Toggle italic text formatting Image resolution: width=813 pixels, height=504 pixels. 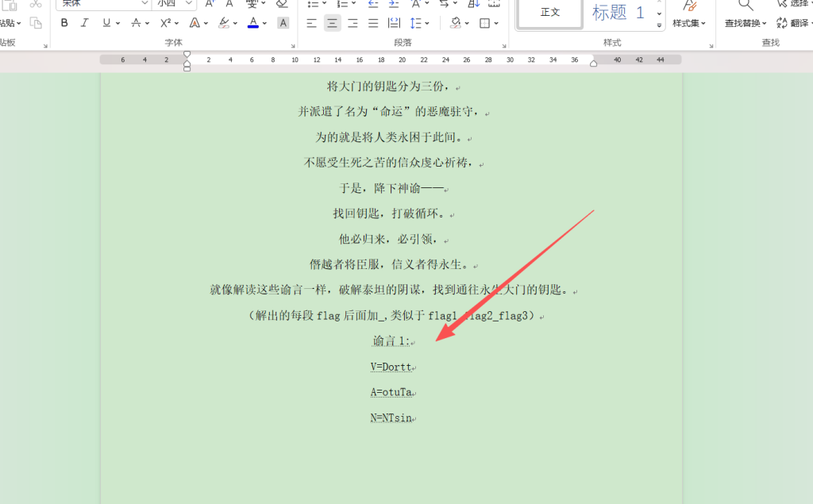pos(85,23)
